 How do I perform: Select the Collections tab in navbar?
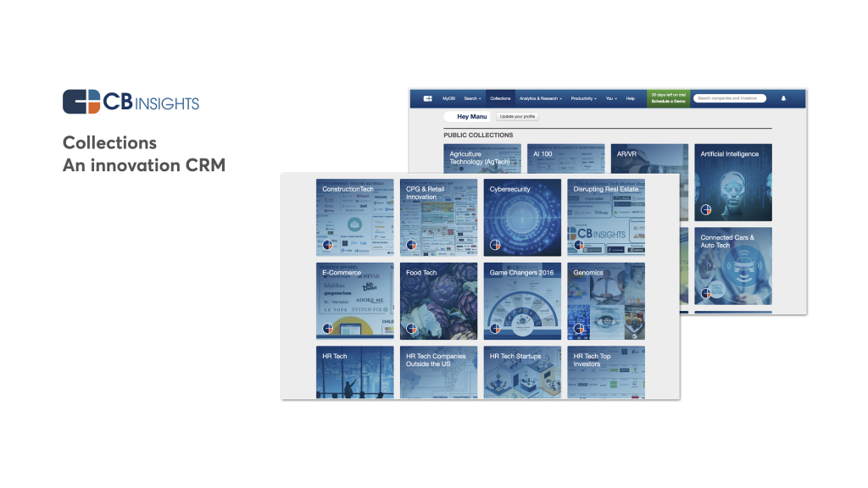click(x=500, y=98)
